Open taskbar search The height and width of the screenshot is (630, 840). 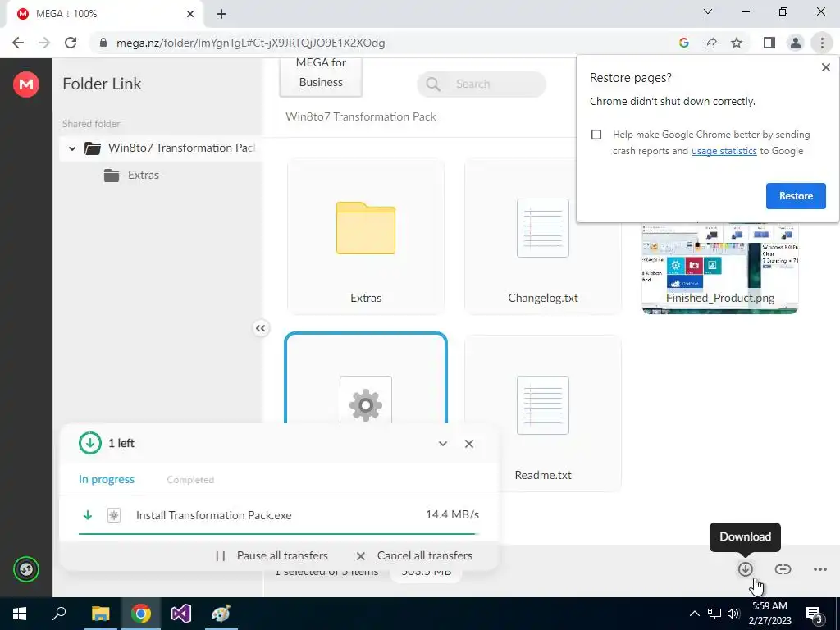59,614
